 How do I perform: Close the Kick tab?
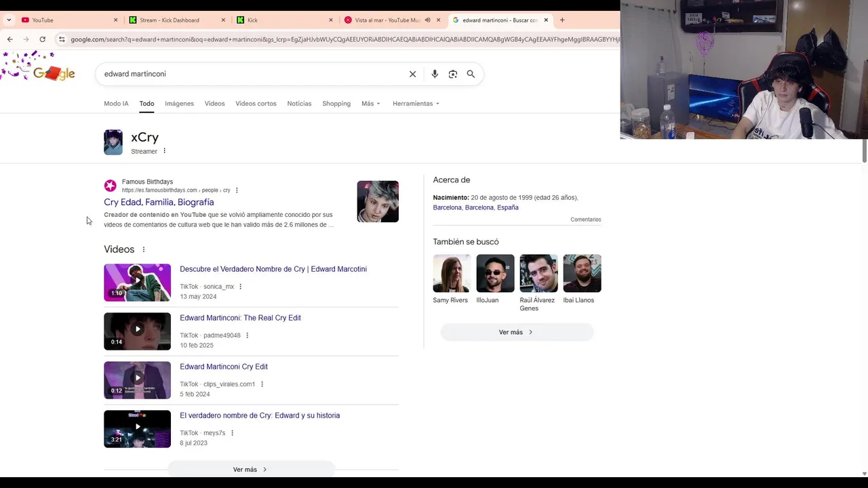pyautogui.click(x=331, y=20)
